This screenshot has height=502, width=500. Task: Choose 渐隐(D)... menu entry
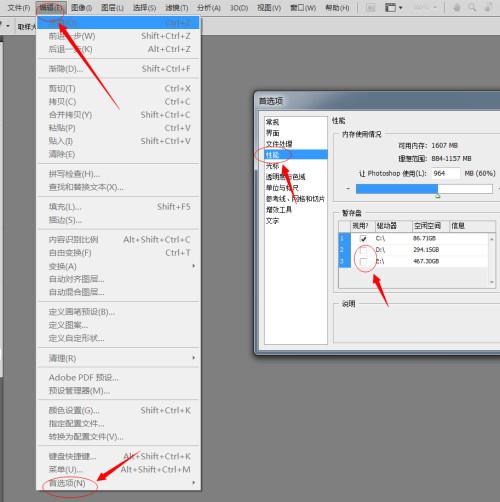coord(119,69)
